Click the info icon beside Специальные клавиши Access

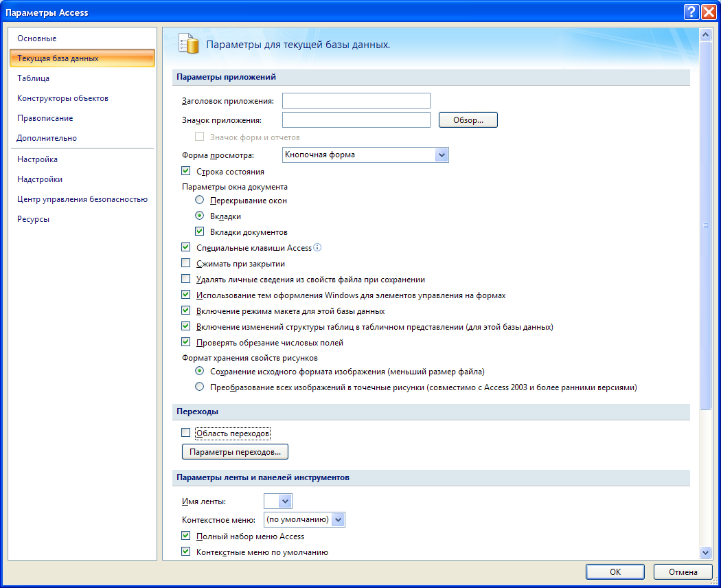pos(317,247)
